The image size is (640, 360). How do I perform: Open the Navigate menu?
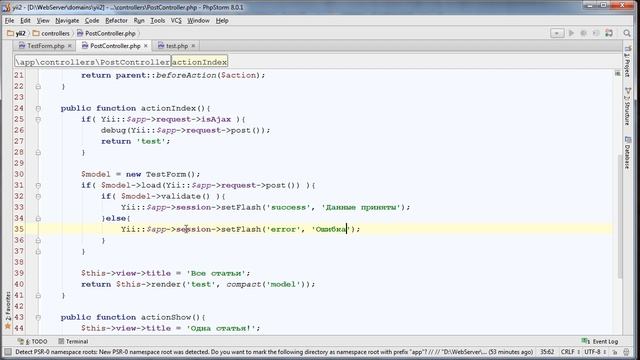[67, 20]
